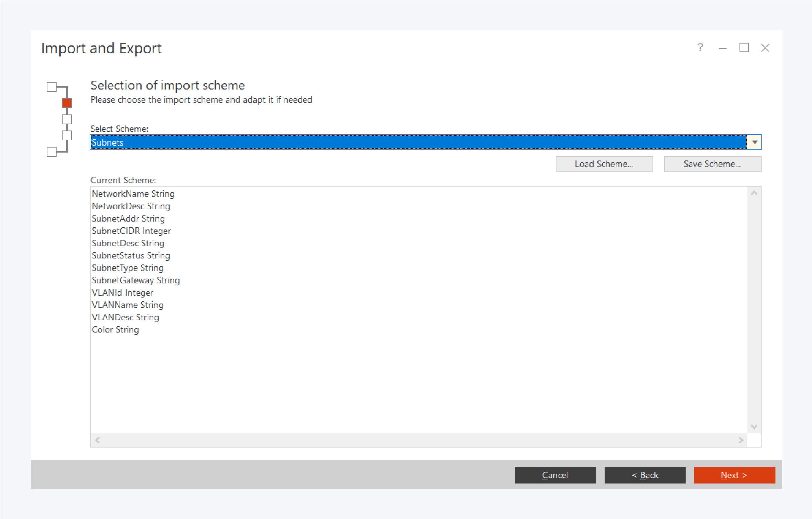Click the Subnets scheme combo box

coord(418,142)
